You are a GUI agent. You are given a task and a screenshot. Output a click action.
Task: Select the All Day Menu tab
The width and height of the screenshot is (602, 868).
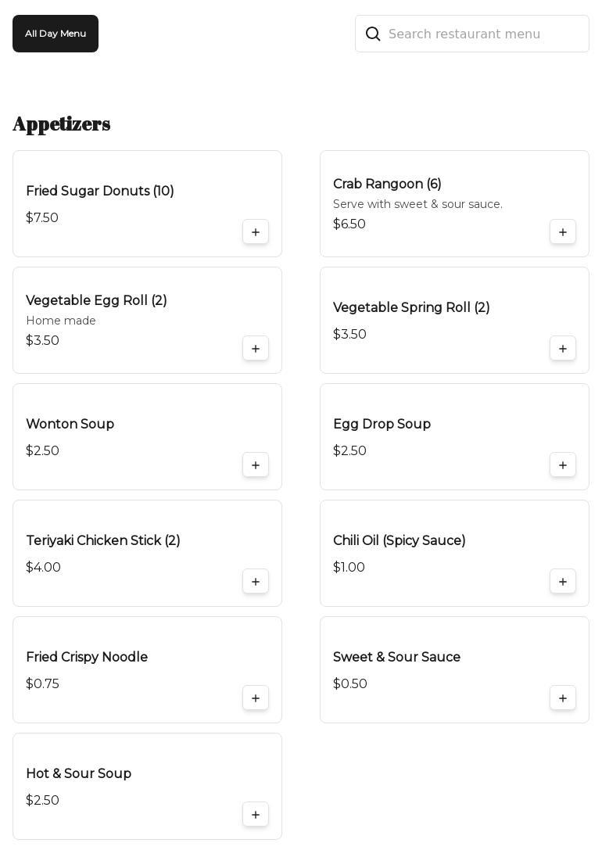coord(56,34)
